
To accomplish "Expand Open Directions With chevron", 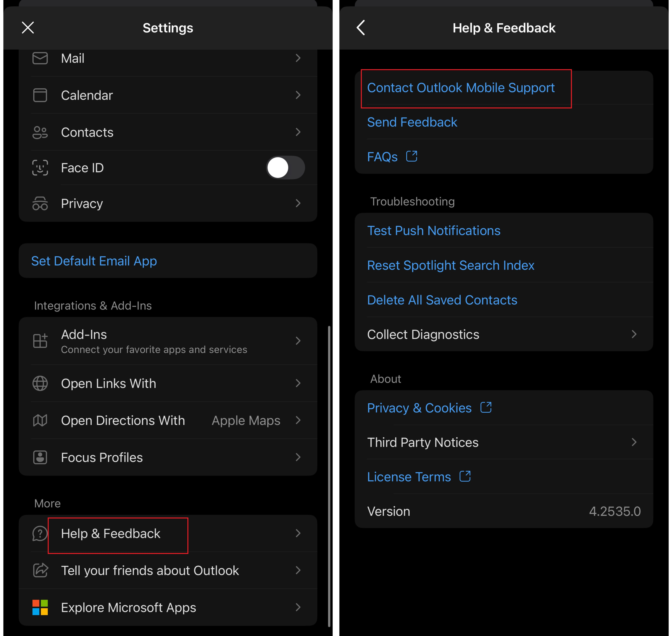I will pos(298,420).
